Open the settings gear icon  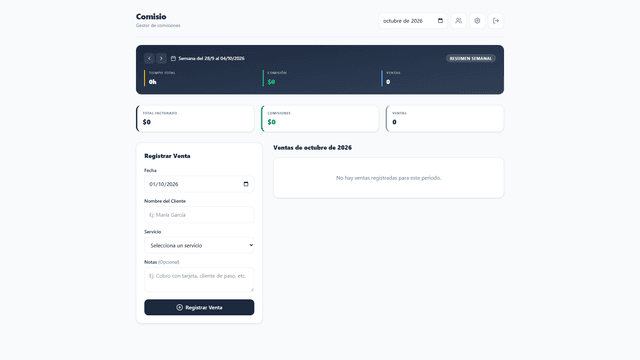pos(477,21)
